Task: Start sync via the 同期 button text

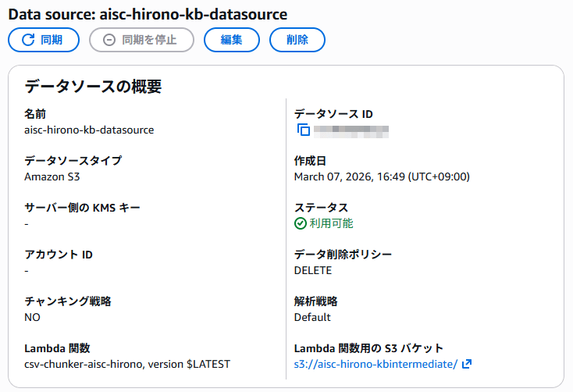Action: [x=52, y=40]
